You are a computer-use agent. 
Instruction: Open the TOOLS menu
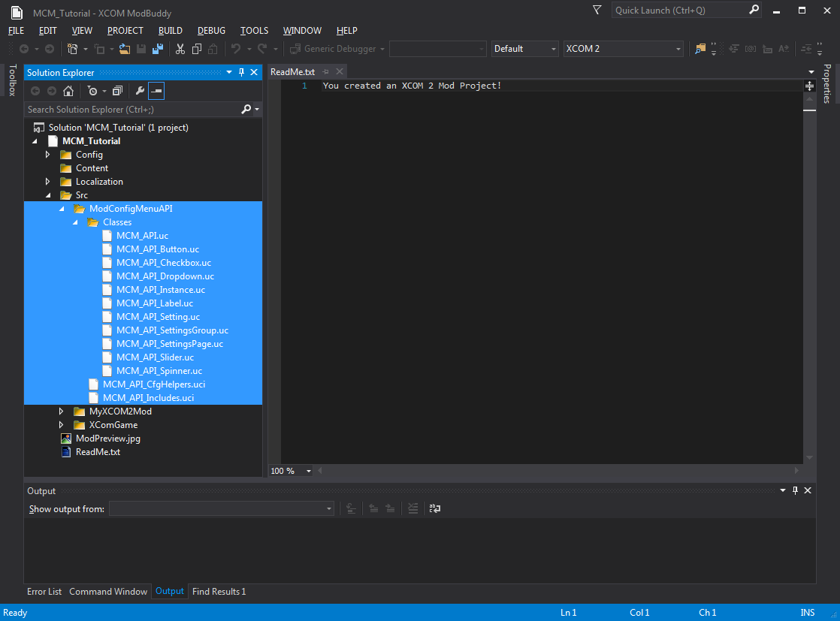click(x=255, y=31)
